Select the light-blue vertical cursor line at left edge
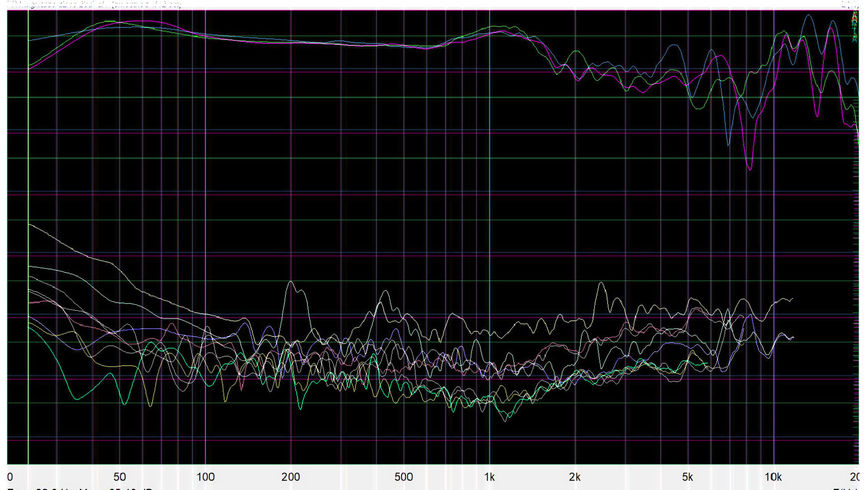This screenshot has height=490, width=868. click(x=28, y=236)
